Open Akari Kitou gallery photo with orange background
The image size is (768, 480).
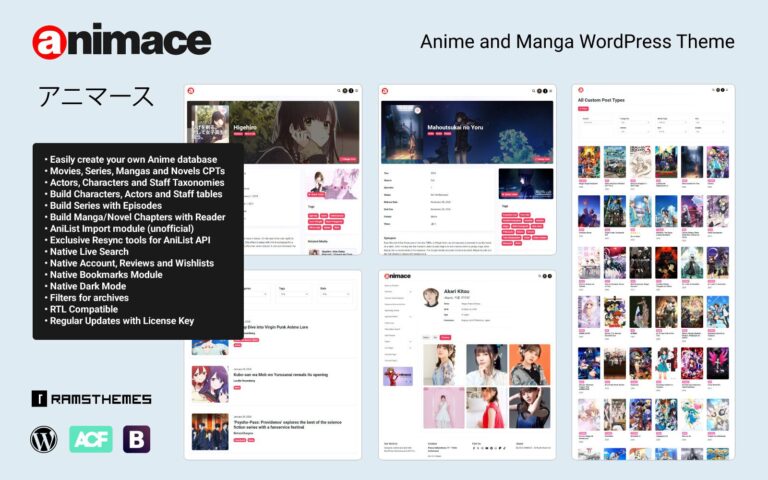[529, 364]
